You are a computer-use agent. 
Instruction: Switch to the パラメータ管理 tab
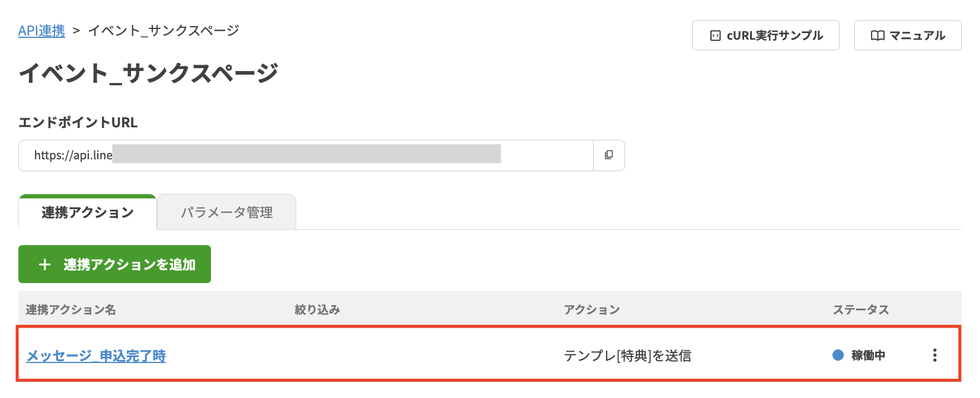click(x=226, y=212)
